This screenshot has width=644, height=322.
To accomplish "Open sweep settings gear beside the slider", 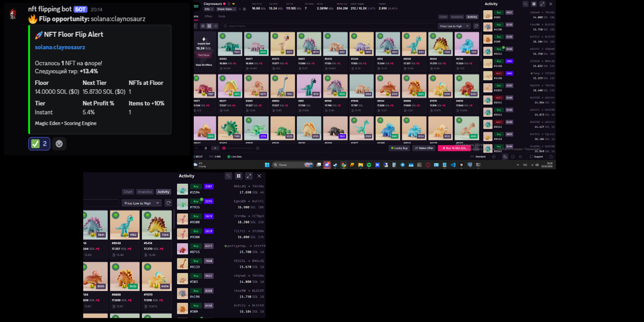I will pyautogui.click(x=257, y=148).
